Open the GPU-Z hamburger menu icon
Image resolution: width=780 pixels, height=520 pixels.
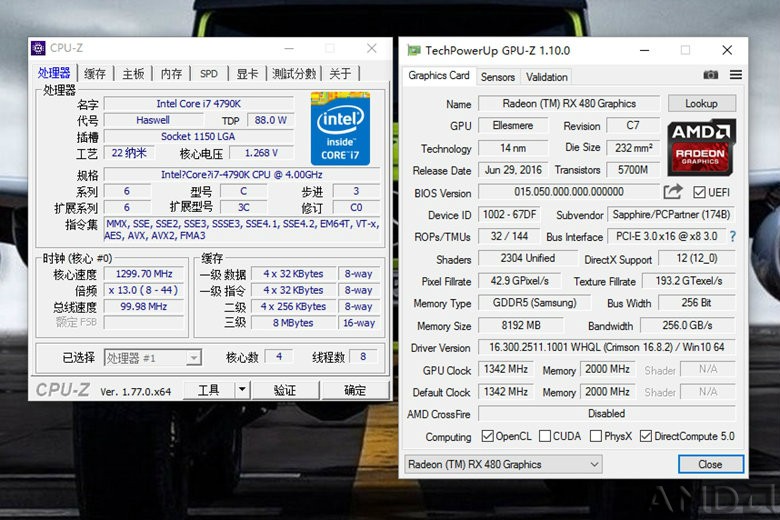pyautogui.click(x=736, y=75)
